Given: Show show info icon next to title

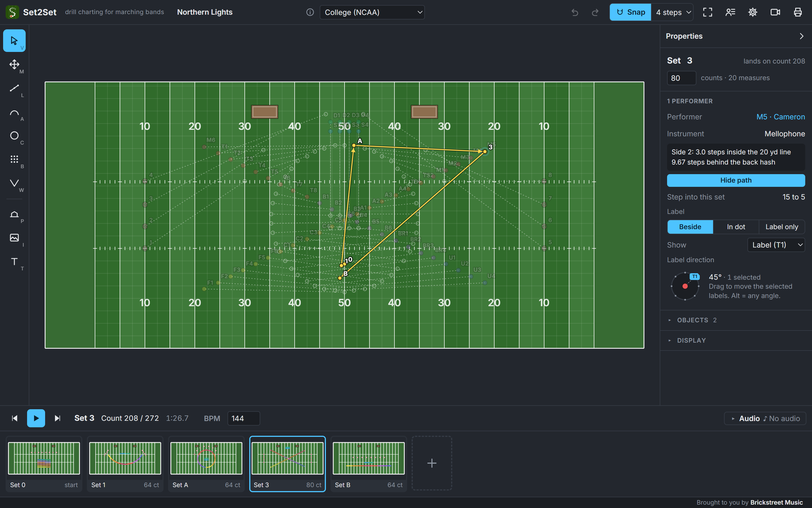Looking at the screenshot, I should click(310, 12).
